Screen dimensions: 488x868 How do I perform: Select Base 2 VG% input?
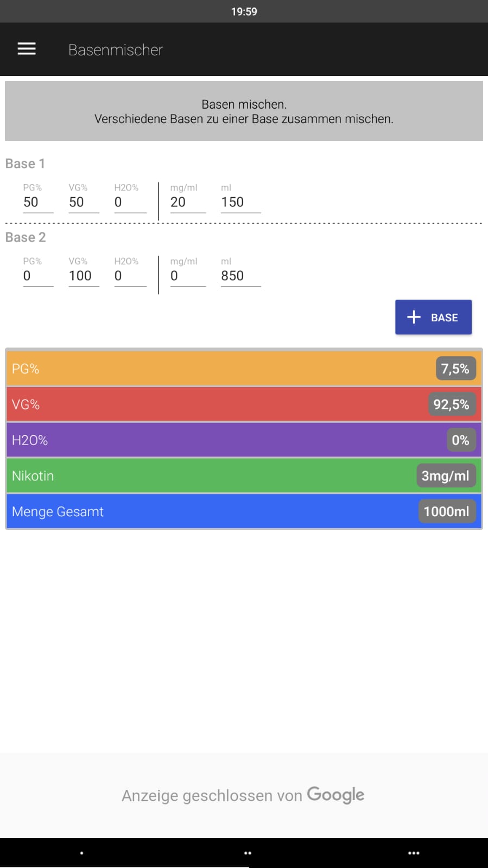(x=84, y=276)
